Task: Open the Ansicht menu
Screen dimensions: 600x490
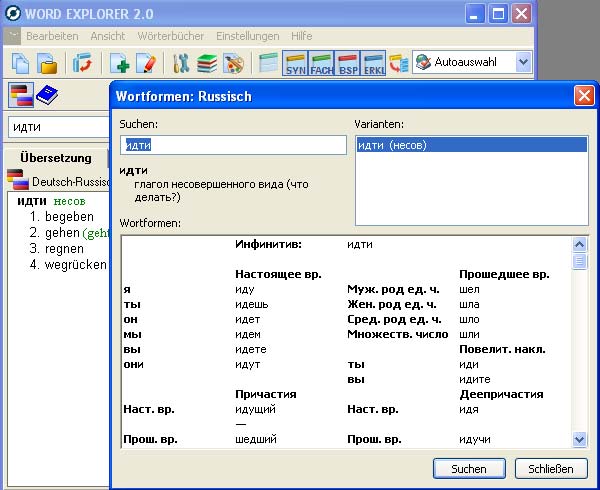Action: tap(108, 36)
